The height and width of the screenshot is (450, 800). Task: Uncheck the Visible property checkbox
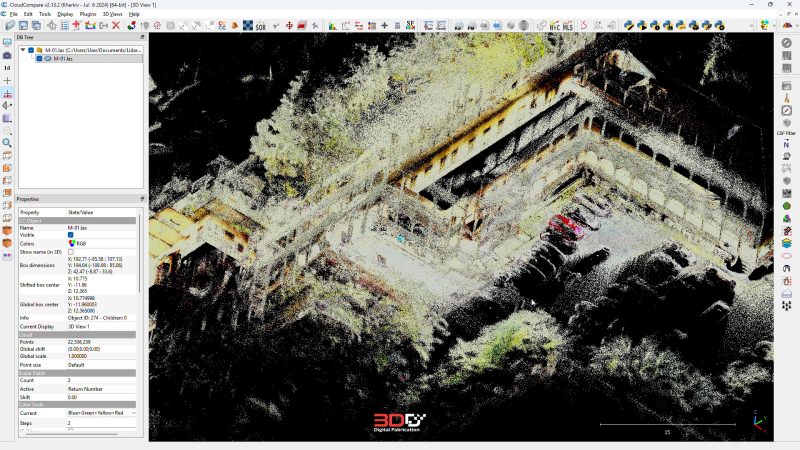[x=71, y=235]
